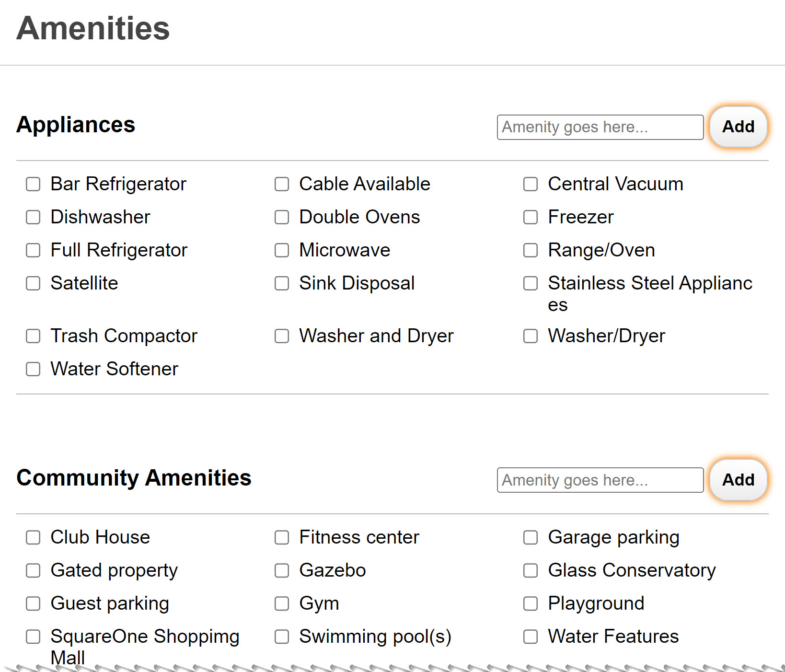
Task: Focus the Appliances amenity text field
Action: pyautogui.click(x=600, y=127)
